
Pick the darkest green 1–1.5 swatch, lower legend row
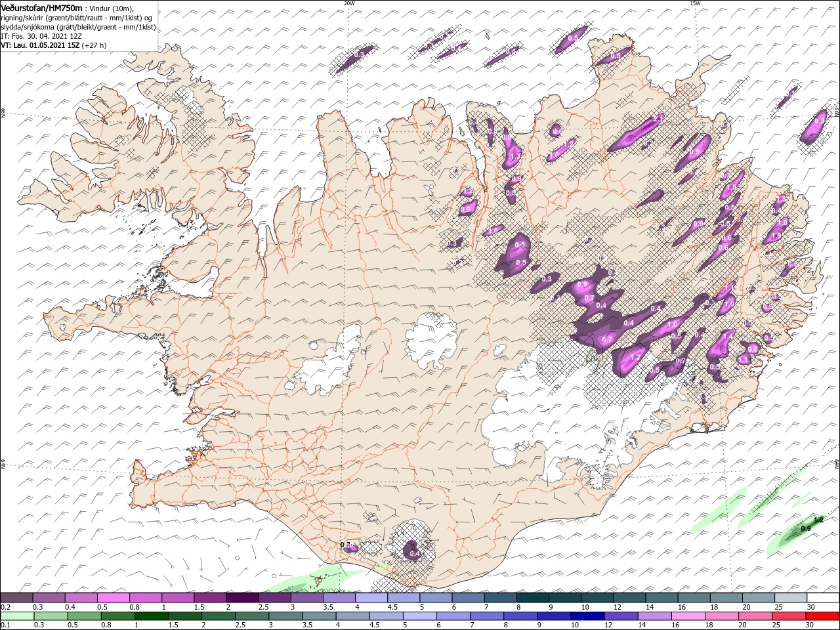[x=152, y=616]
